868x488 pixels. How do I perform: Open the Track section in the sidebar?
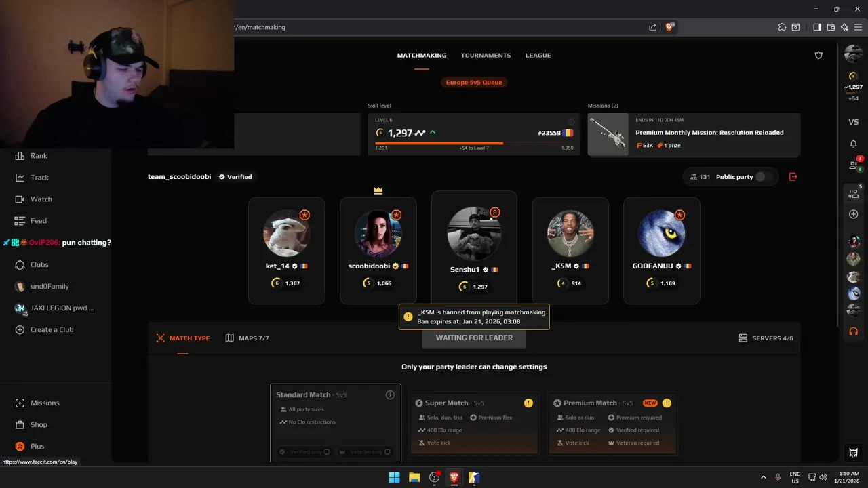point(32,178)
